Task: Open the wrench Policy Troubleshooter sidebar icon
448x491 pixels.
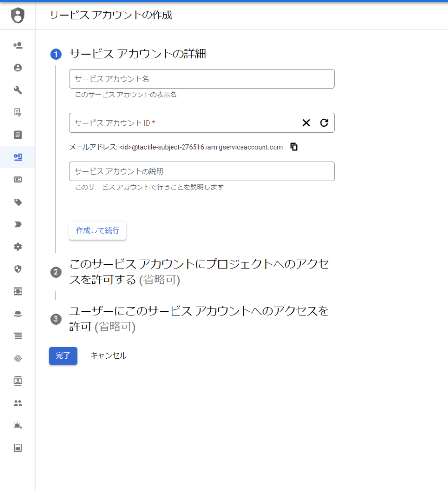Action: coord(18,90)
